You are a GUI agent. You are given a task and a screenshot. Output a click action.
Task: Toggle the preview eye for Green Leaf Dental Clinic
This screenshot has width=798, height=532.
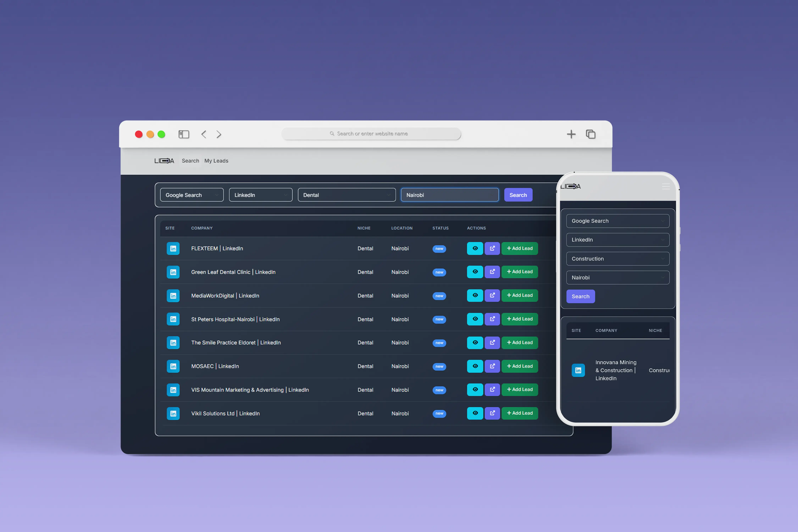(x=475, y=272)
